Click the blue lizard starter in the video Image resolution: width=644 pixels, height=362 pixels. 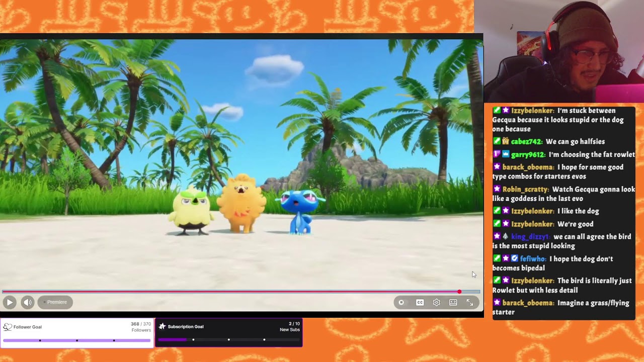click(300, 211)
